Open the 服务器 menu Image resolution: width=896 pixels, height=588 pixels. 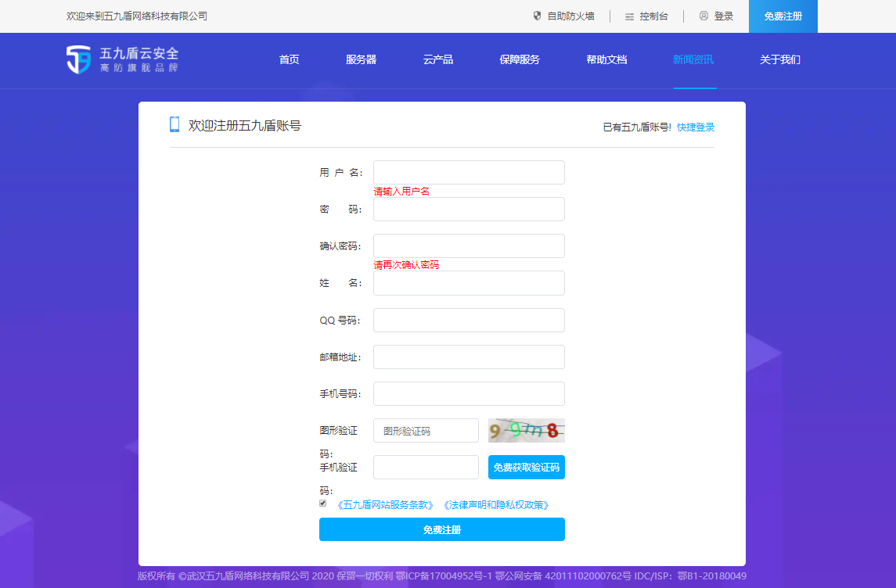coord(361,59)
